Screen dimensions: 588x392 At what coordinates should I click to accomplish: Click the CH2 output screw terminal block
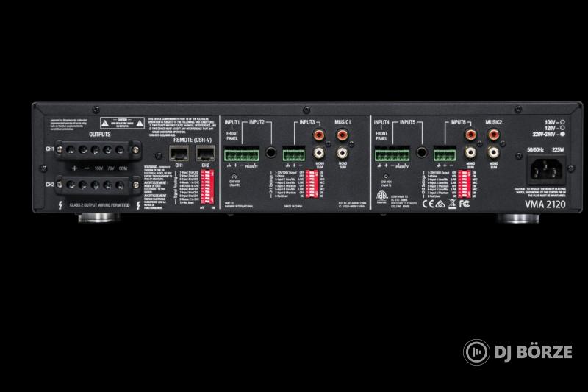(98, 185)
